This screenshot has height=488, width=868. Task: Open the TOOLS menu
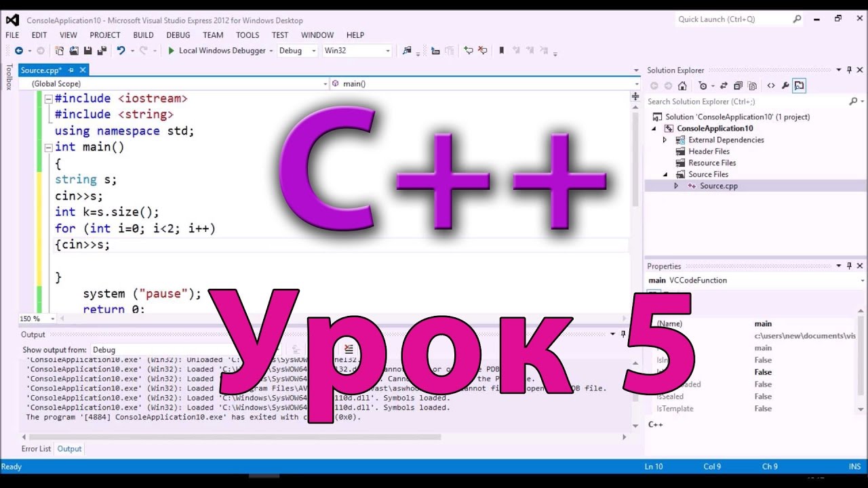(x=248, y=35)
